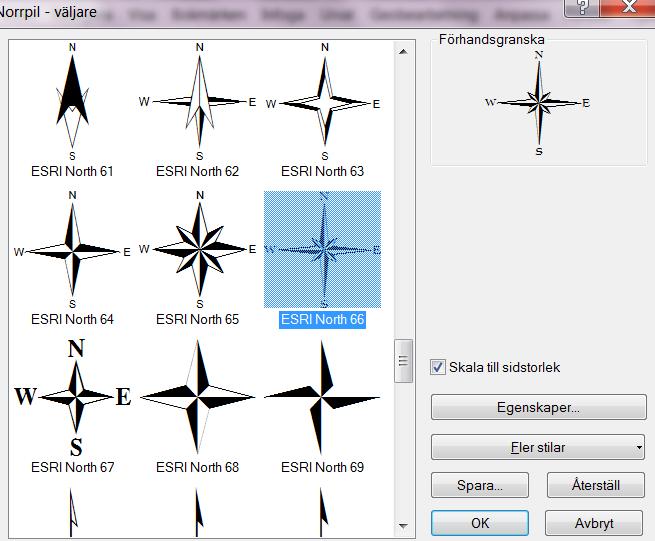Select the ESRI North 62 compass symbol
655x541 pixels.
(x=197, y=102)
